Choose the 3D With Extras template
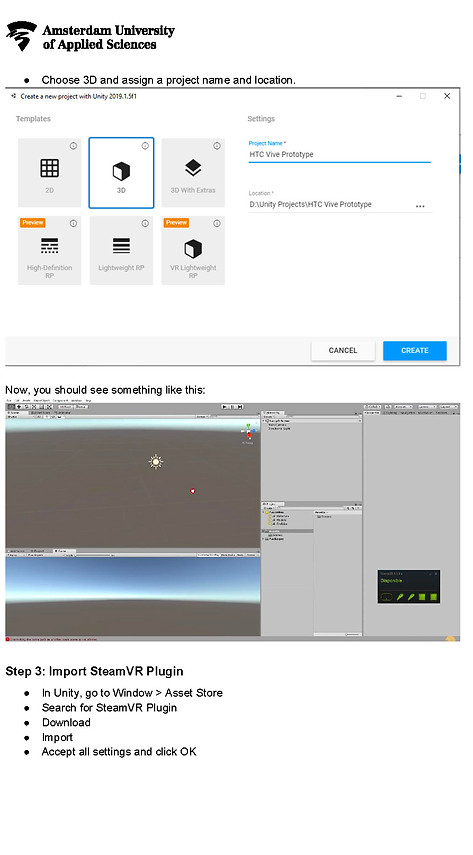 [193, 172]
